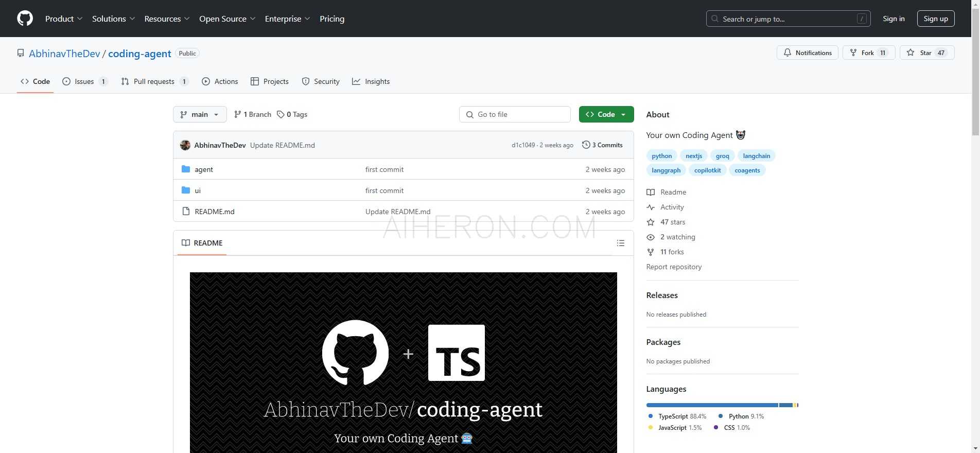
Task: Click the JavaScript 1.5% language entry
Action: click(x=675, y=427)
